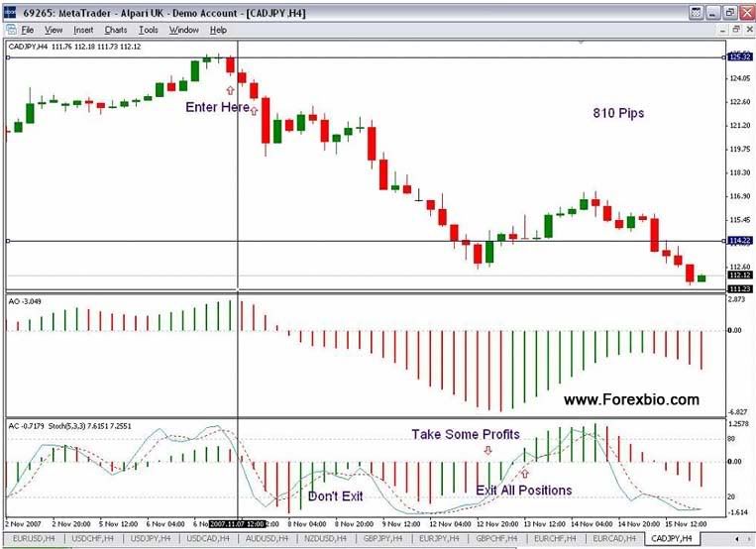Click the 121.20 price axis value
This screenshot has width=756, height=549.
click(739, 126)
